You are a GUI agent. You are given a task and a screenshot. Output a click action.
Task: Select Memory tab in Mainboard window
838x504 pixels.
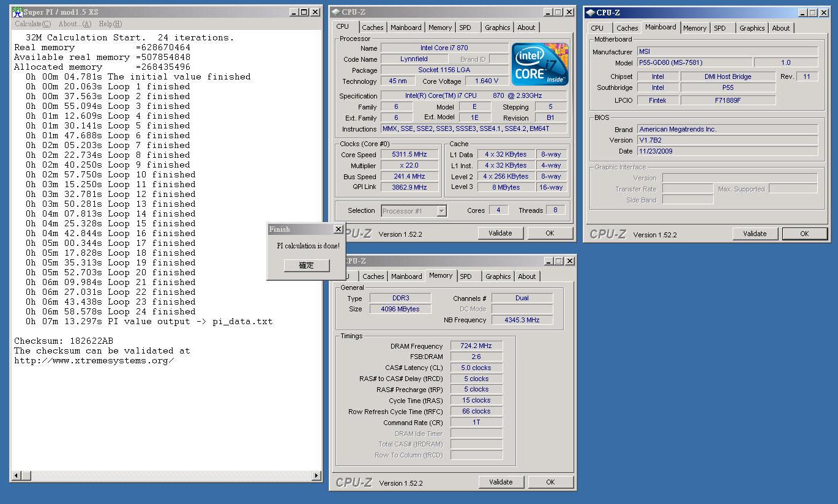(x=695, y=28)
